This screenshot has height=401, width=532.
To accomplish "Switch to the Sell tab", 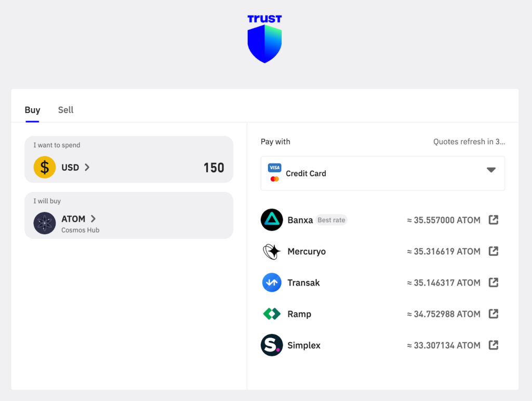I will 65,110.
